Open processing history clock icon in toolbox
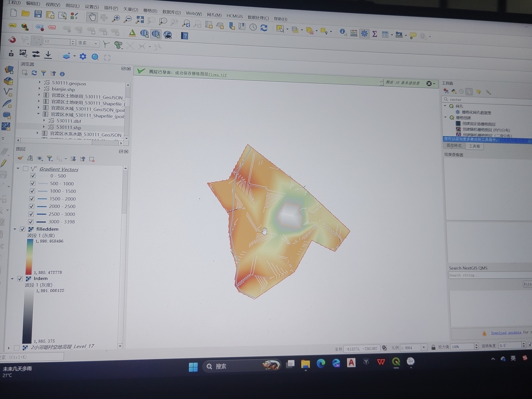The height and width of the screenshot is (399, 532). pyautogui.click(x=461, y=91)
